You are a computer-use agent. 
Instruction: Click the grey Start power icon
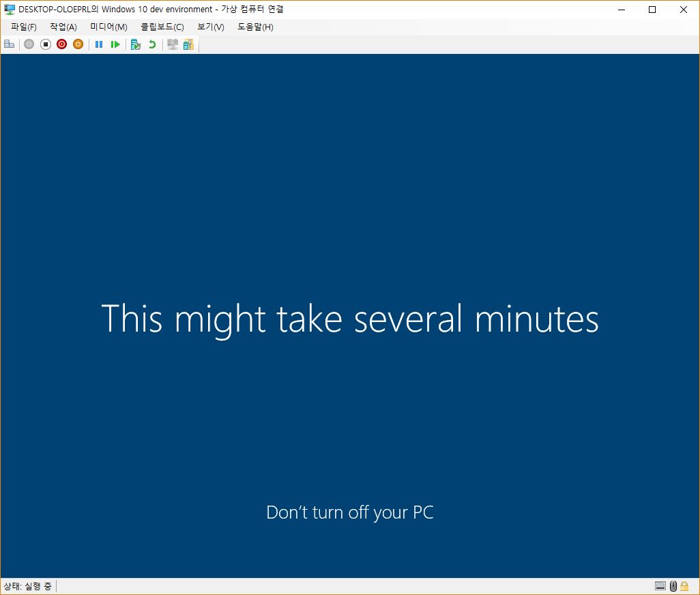29,44
